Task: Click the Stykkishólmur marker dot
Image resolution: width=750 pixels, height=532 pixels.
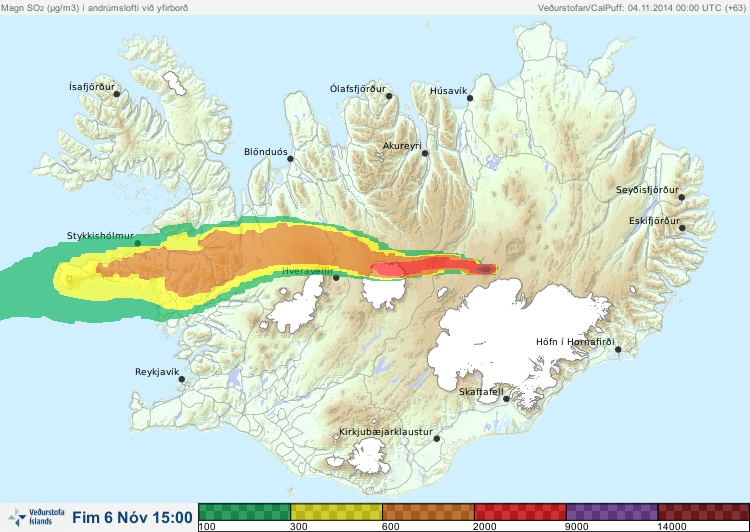Action: (138, 243)
